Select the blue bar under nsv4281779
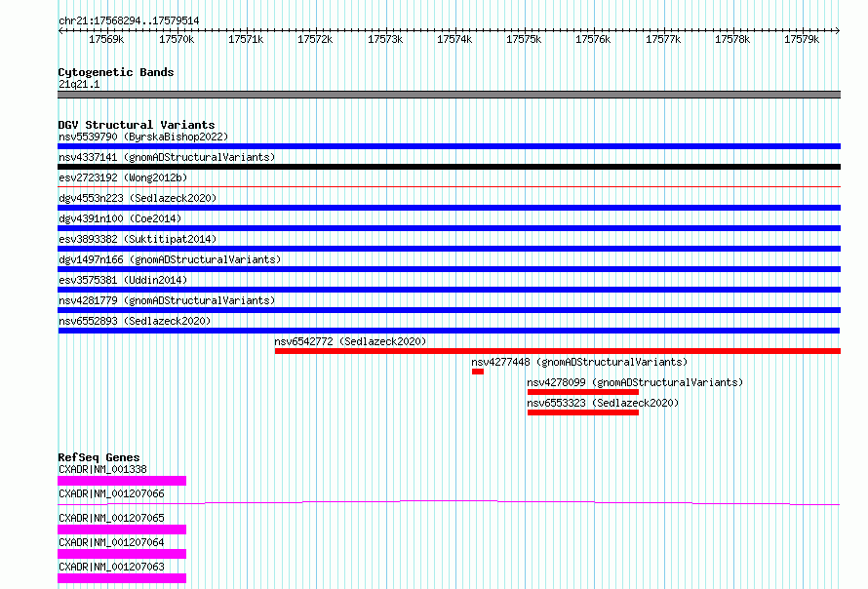868x589 pixels. point(449,310)
